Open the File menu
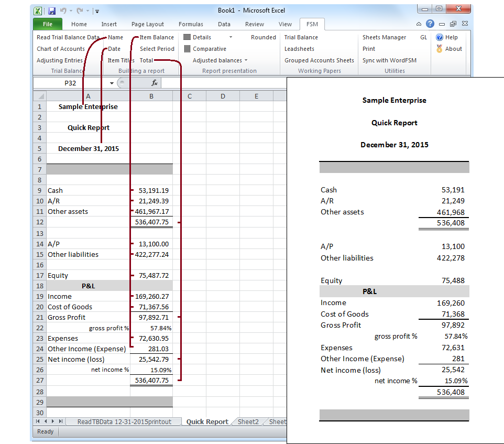504x444 pixels. click(x=47, y=24)
